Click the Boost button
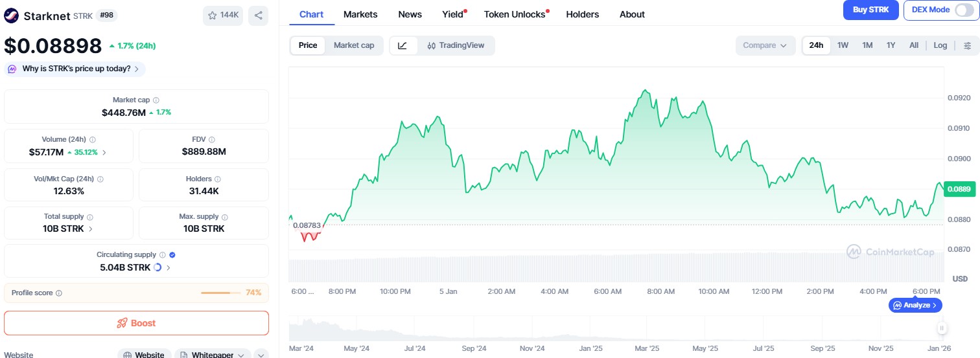The height and width of the screenshot is (358, 980). click(x=136, y=323)
